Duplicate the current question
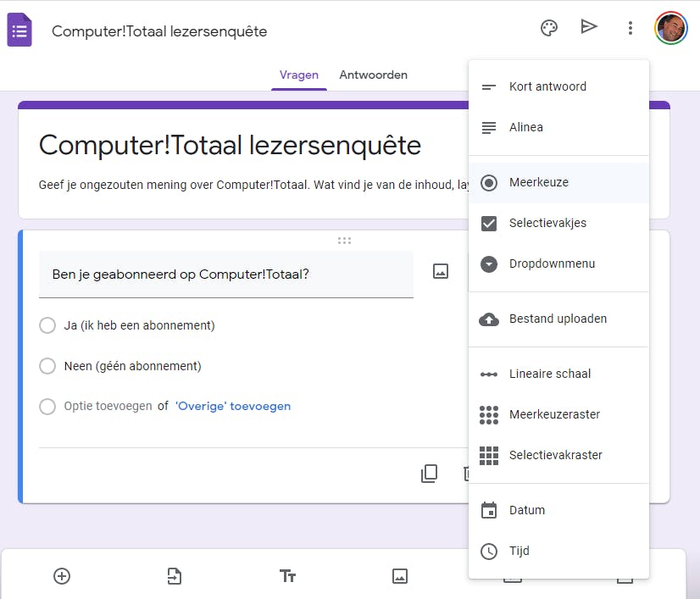This screenshot has height=599, width=700. pos(430,474)
